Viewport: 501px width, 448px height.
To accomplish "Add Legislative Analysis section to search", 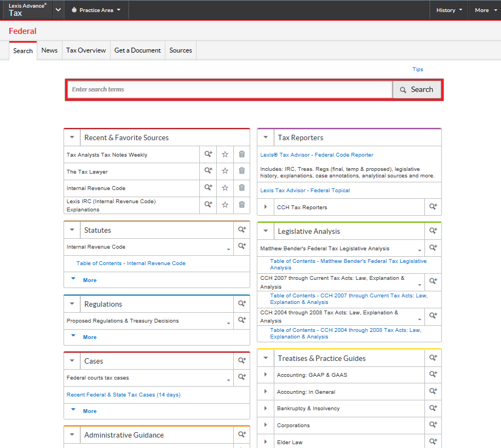I will [x=433, y=231].
